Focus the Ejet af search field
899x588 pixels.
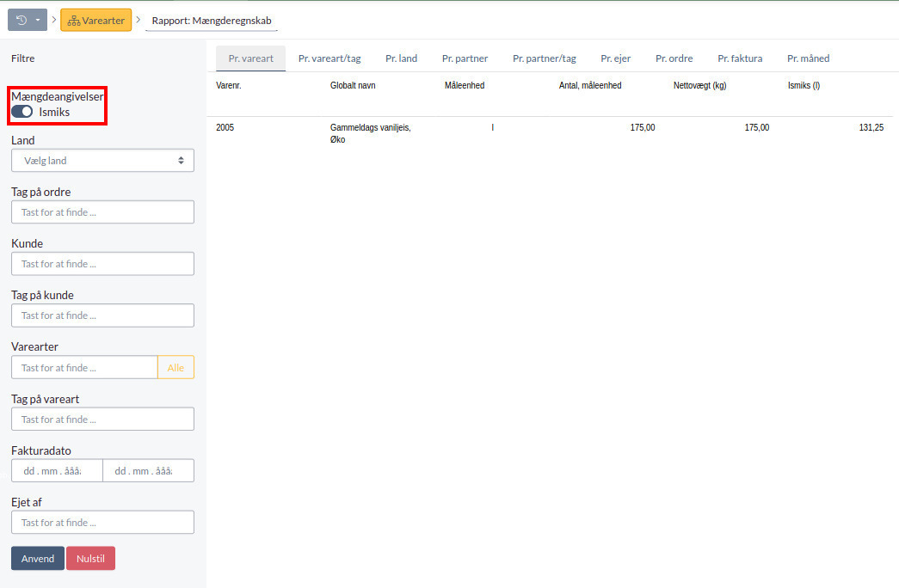coord(102,523)
